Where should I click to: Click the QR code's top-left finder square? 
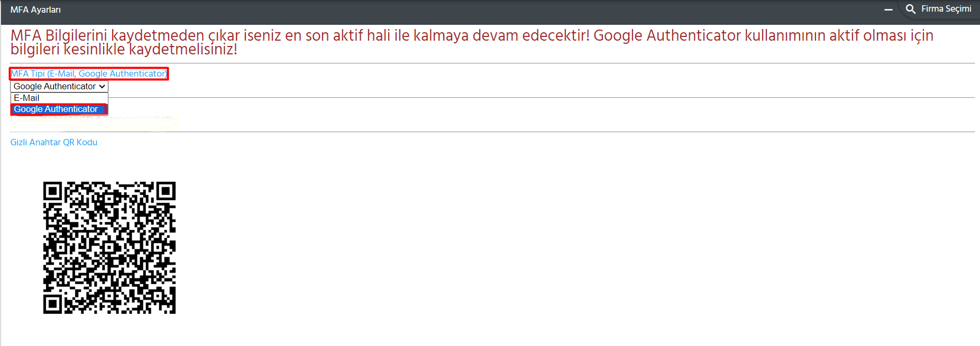52,191
